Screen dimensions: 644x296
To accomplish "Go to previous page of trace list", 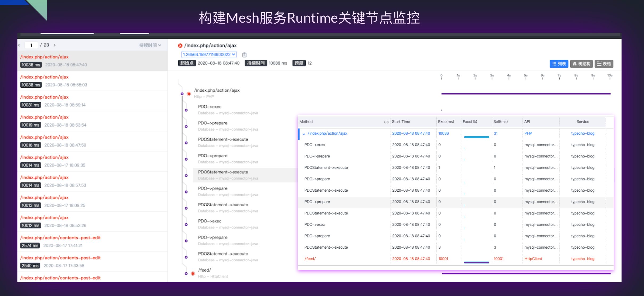I will (19, 45).
